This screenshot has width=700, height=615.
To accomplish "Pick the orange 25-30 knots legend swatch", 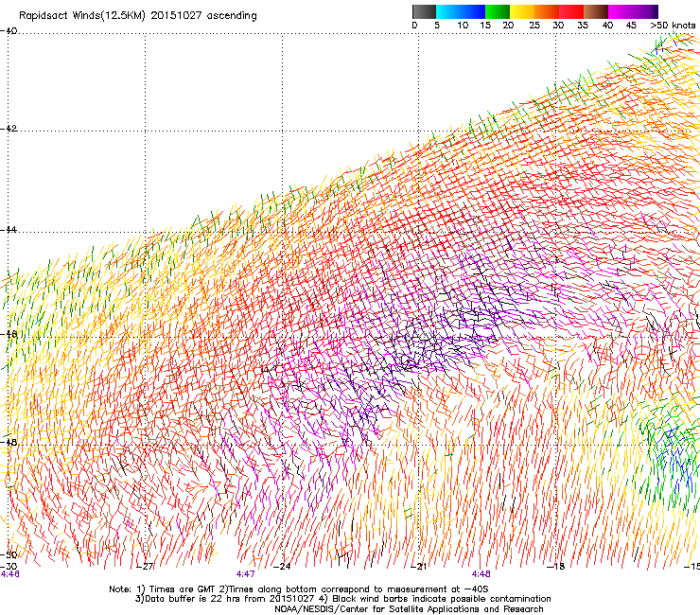I will 547,11.
